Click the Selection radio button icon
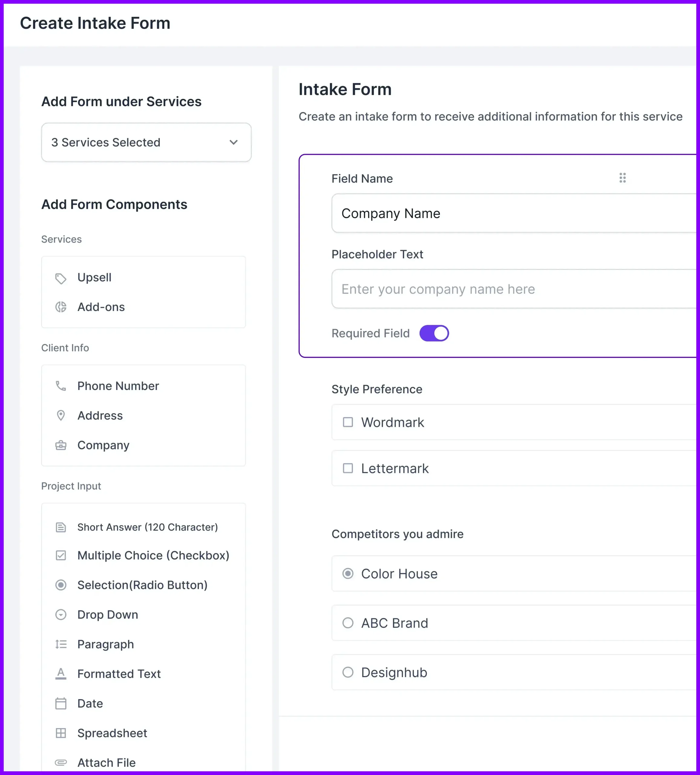The width and height of the screenshot is (700, 775). (x=61, y=585)
